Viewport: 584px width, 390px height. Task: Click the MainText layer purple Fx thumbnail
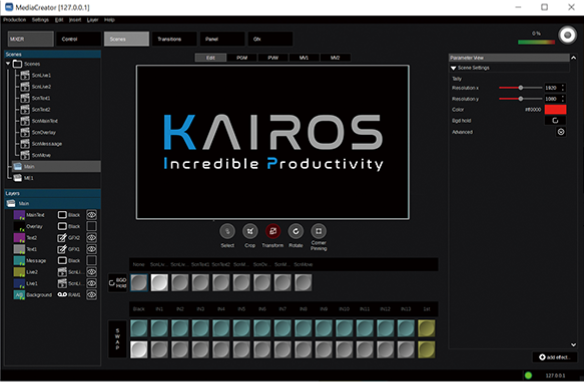click(x=19, y=215)
